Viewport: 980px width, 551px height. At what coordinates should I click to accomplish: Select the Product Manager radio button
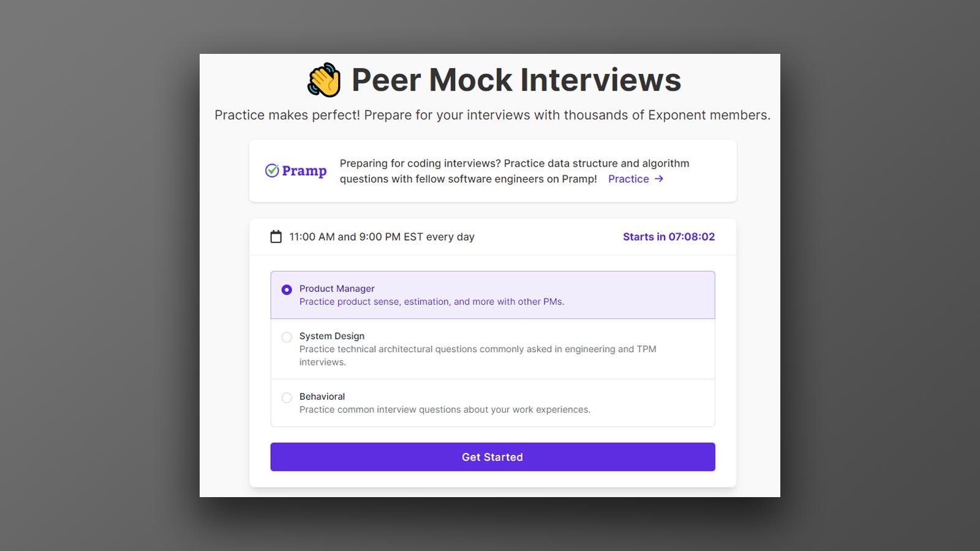pos(287,290)
